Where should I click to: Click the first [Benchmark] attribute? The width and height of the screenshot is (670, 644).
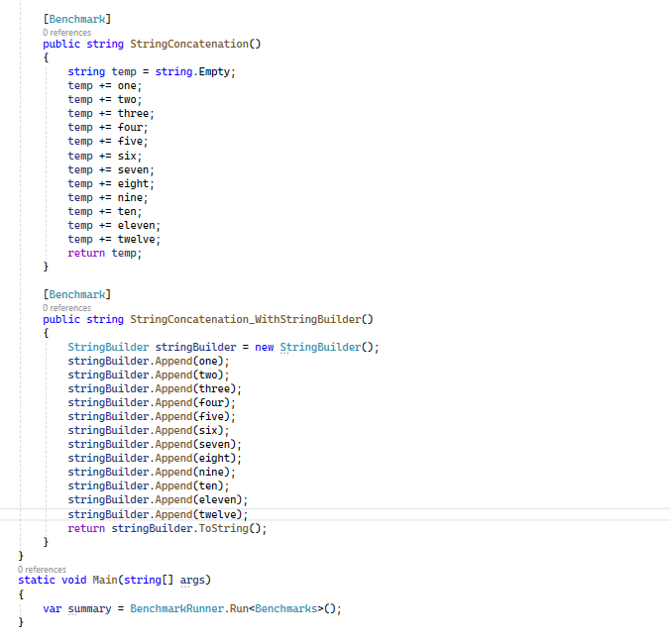77,19
